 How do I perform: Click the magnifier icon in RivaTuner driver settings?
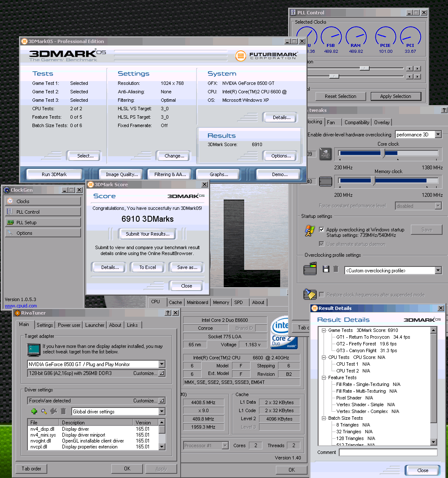coord(44,411)
